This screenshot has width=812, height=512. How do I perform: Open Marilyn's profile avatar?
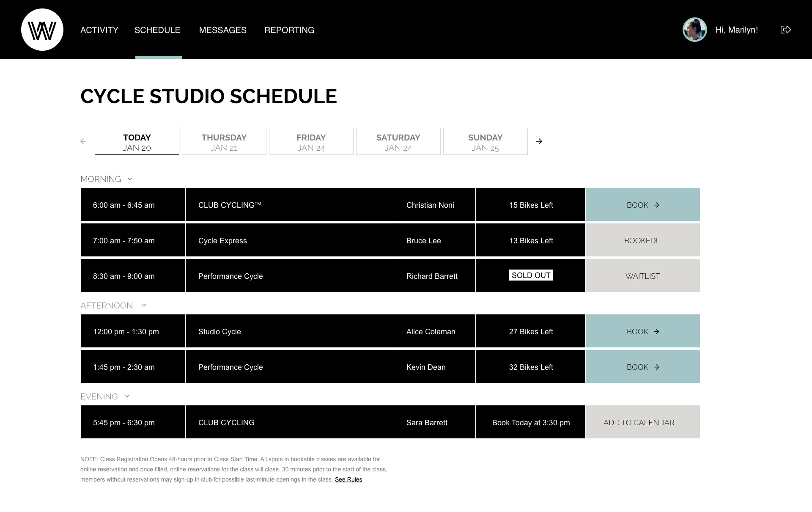point(694,30)
